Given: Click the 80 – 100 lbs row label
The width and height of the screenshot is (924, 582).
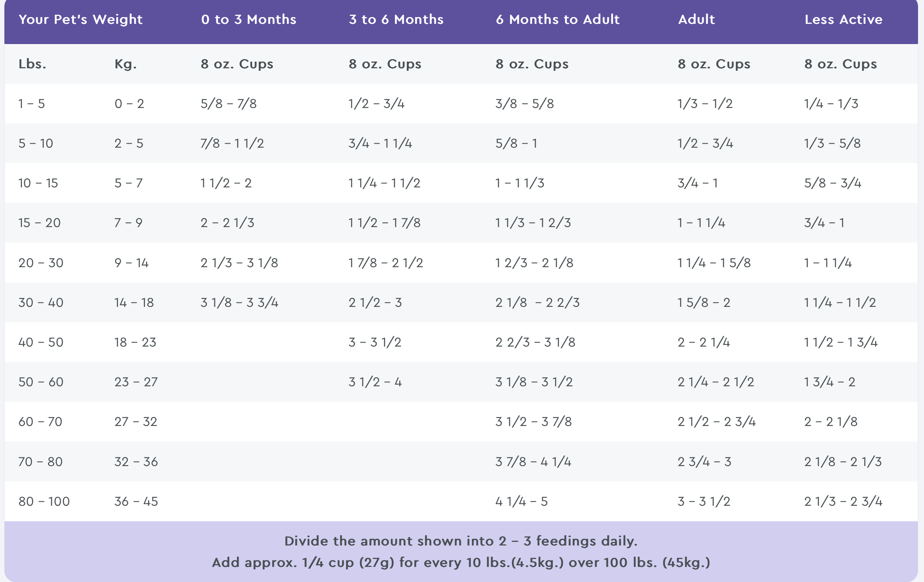Looking at the screenshot, I should pyautogui.click(x=44, y=501).
